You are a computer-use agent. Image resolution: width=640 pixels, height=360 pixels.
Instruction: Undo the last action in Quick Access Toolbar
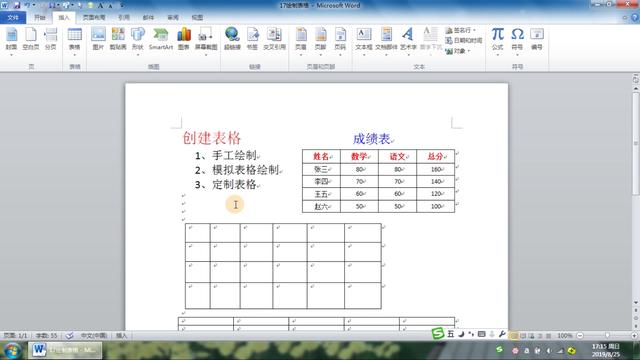(x=28, y=6)
